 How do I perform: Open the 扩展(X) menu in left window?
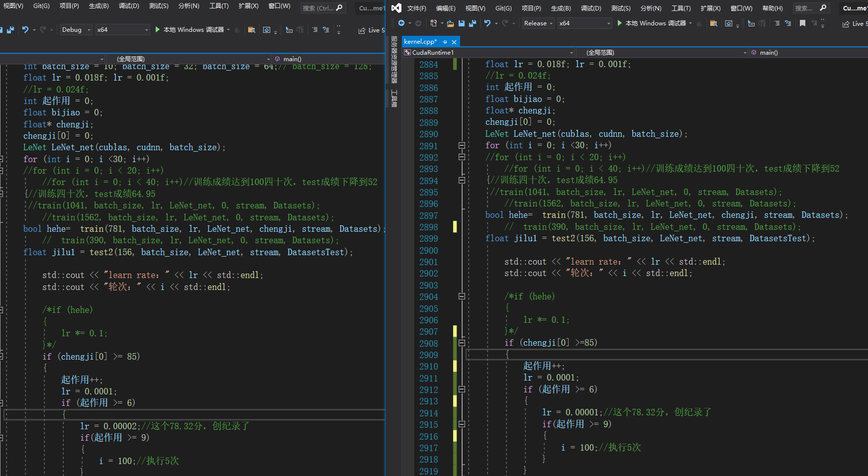click(x=248, y=6)
